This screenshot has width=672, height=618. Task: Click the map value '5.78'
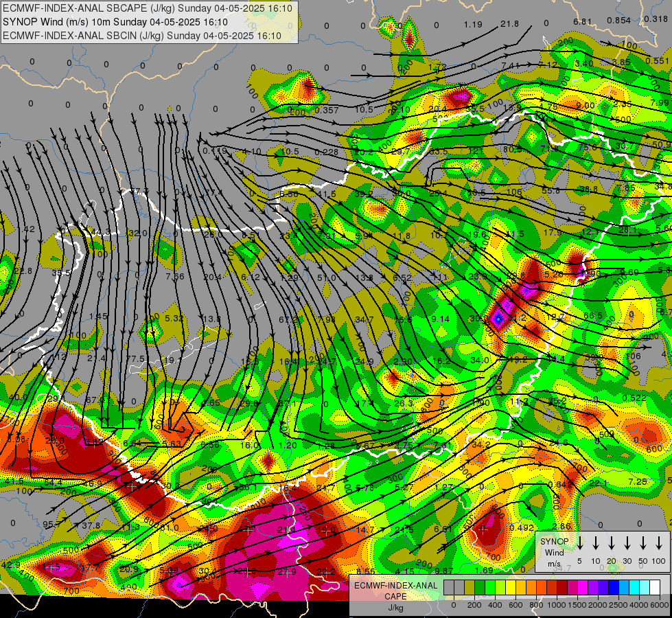pos(365,488)
